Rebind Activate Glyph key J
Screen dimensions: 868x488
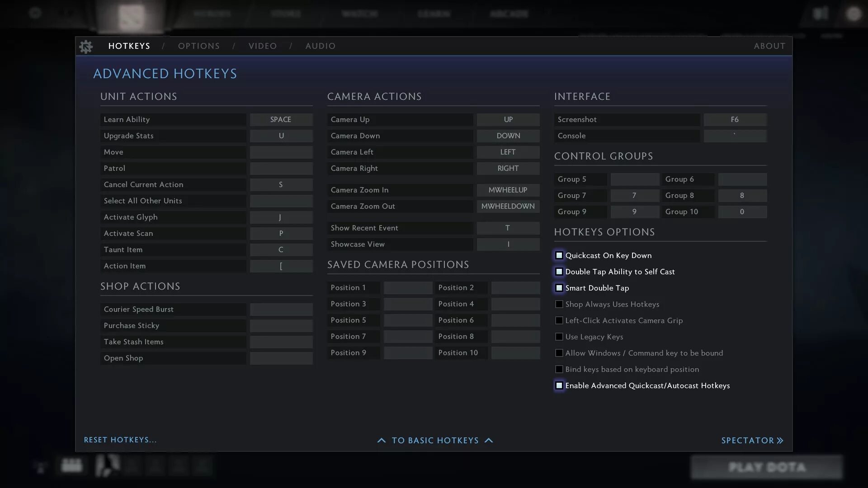[x=281, y=217]
